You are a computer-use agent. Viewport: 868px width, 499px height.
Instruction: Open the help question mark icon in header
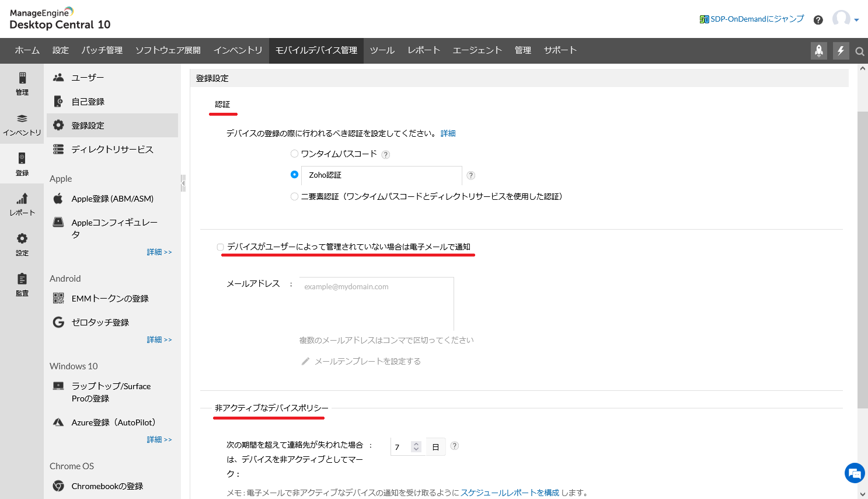click(818, 20)
